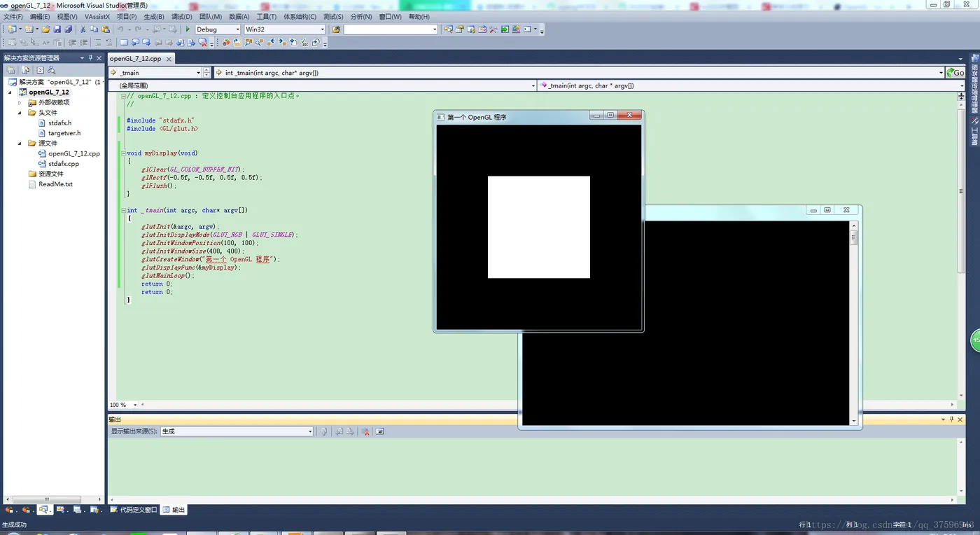Pin the Output panel
The height and width of the screenshot is (535, 980).
[x=951, y=419]
